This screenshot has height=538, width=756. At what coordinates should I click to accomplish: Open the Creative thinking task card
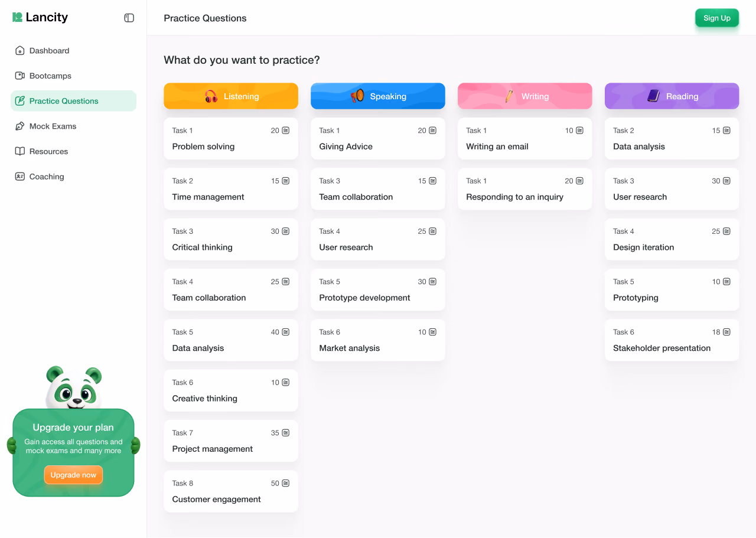pos(231,391)
